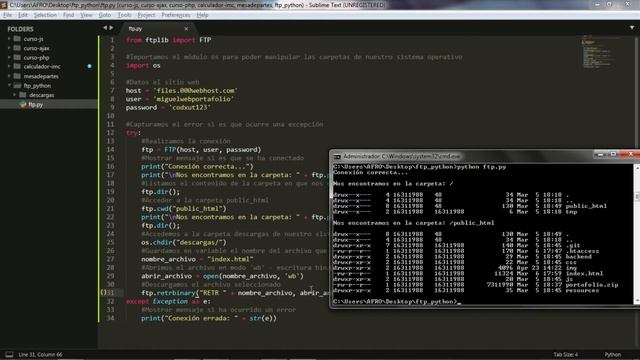This screenshot has width=640, height=360.
Task: Click the cmd window scroll down arrow
Action: pyautogui.click(x=637, y=300)
